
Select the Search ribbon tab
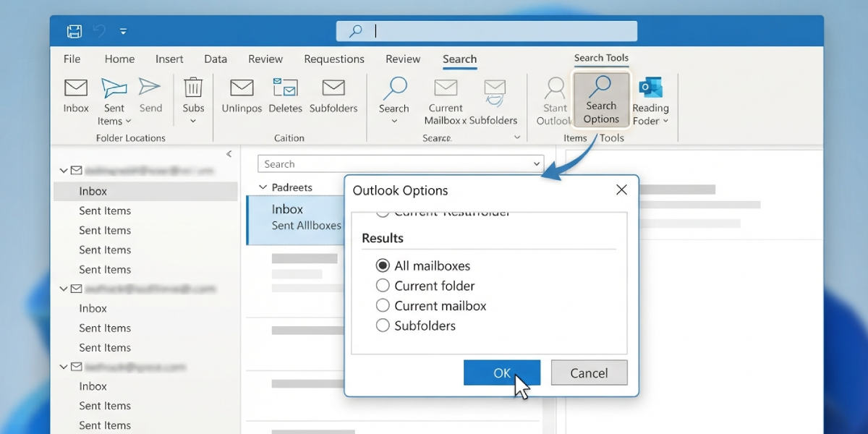(x=459, y=59)
